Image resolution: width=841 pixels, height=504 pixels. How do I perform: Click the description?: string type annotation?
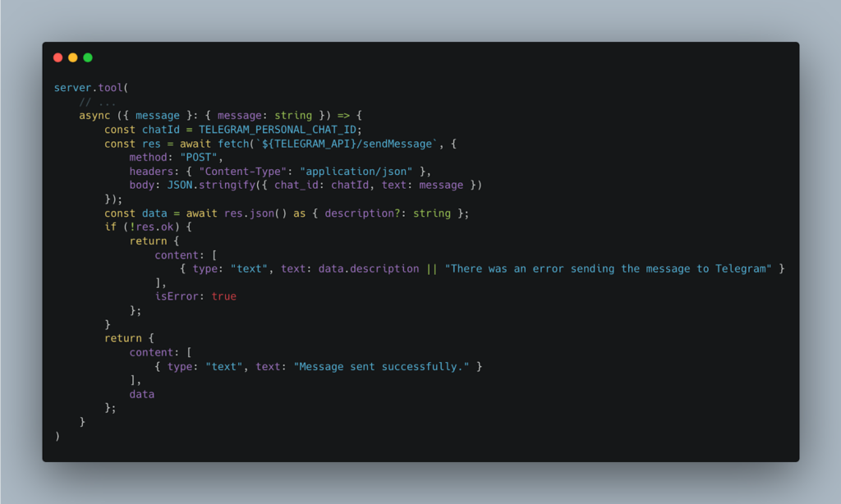(388, 213)
